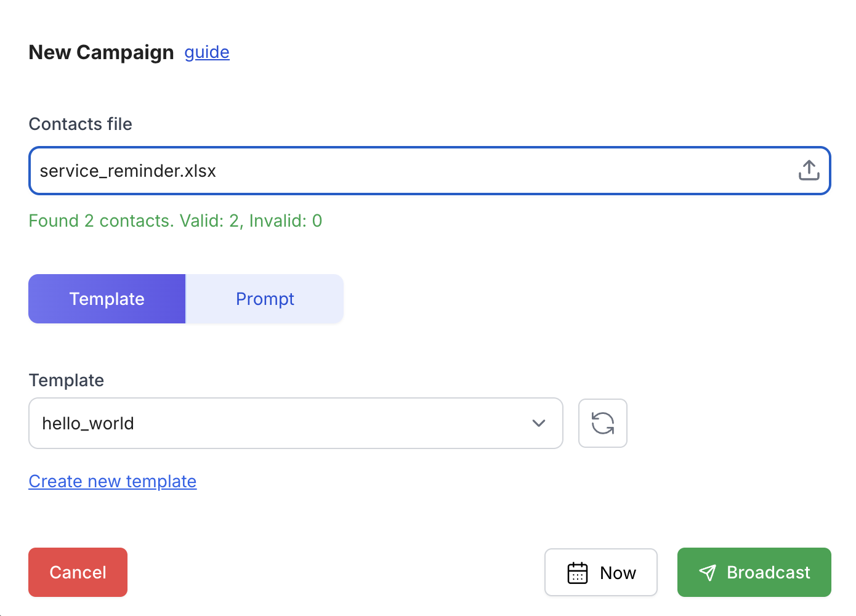Click the paper plane icon on Broadcast
The image size is (856, 616).
pyautogui.click(x=708, y=573)
